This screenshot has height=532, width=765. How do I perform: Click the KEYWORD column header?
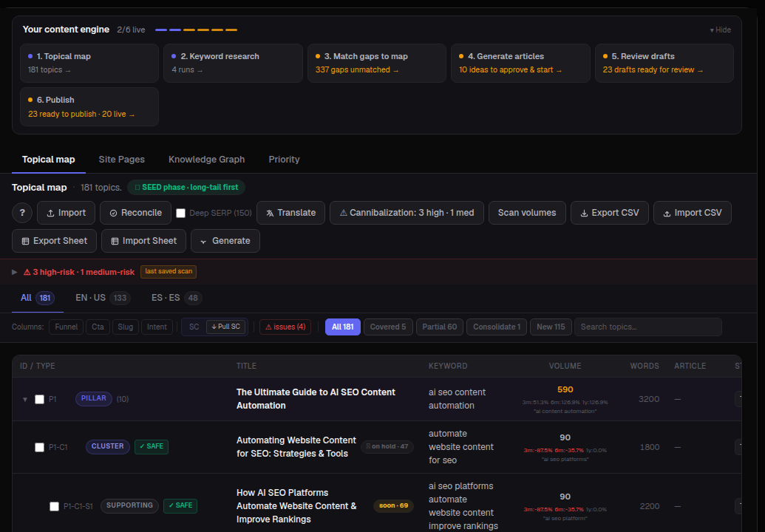[x=448, y=366]
